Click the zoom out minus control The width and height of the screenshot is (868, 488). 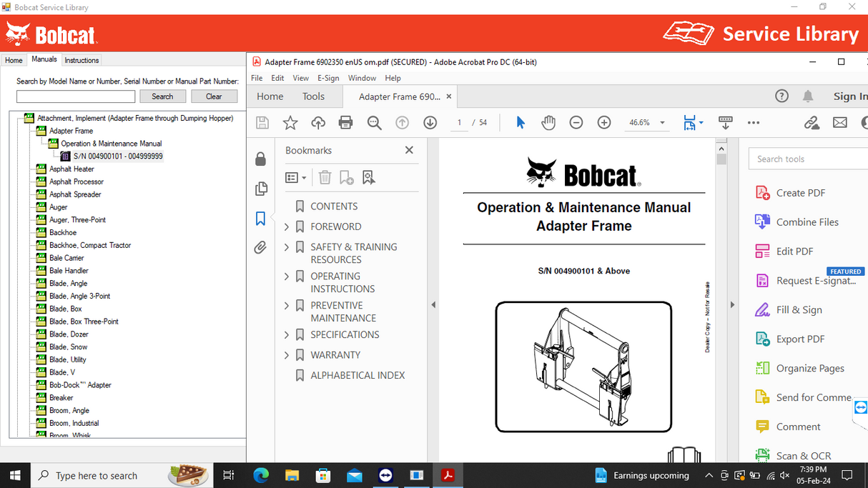[x=576, y=122]
